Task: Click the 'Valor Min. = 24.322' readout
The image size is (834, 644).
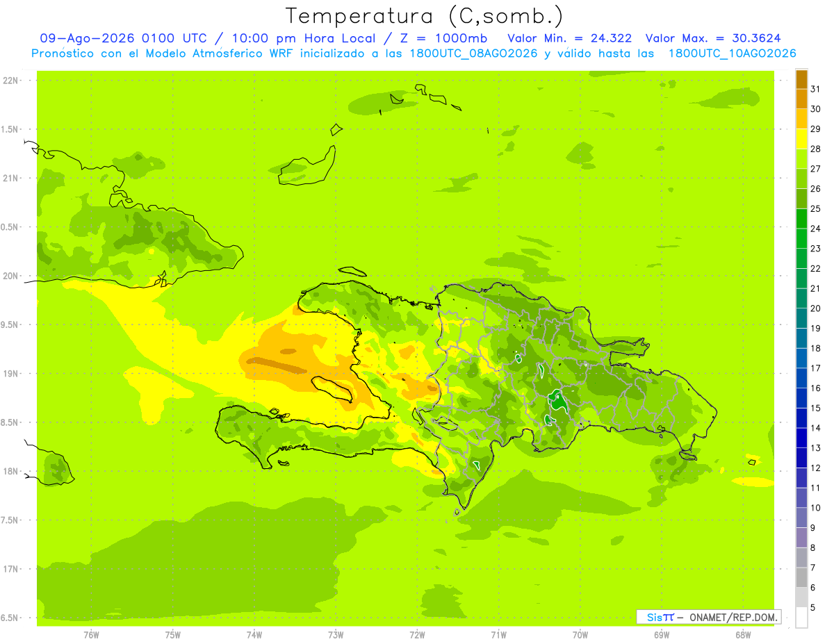Action: coord(570,38)
